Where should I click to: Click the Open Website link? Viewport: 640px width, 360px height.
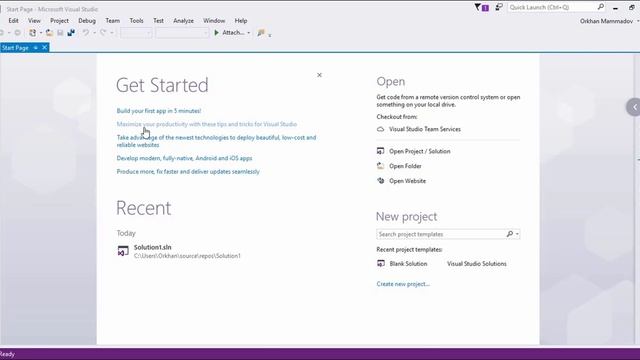pyautogui.click(x=407, y=180)
